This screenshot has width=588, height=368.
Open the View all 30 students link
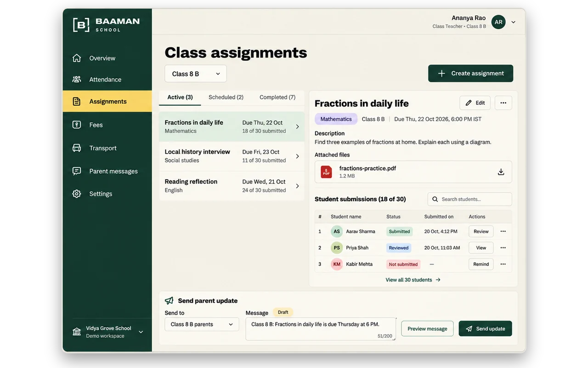(413, 280)
